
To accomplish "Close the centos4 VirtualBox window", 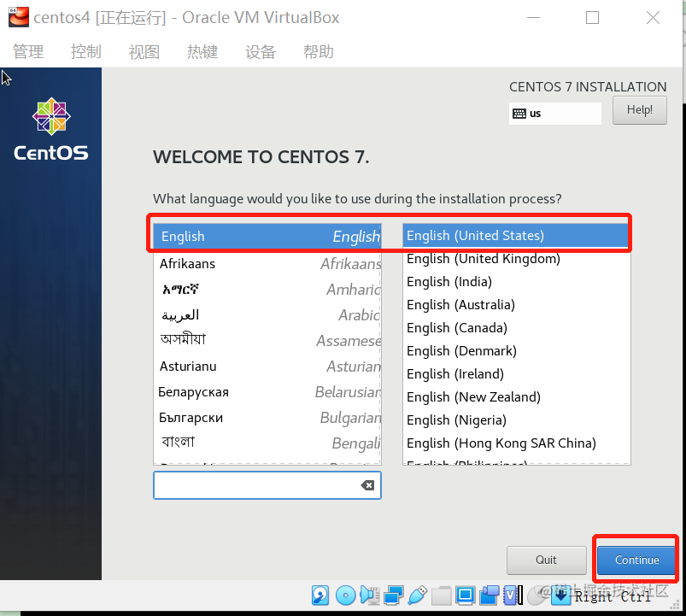I will tap(653, 17).
